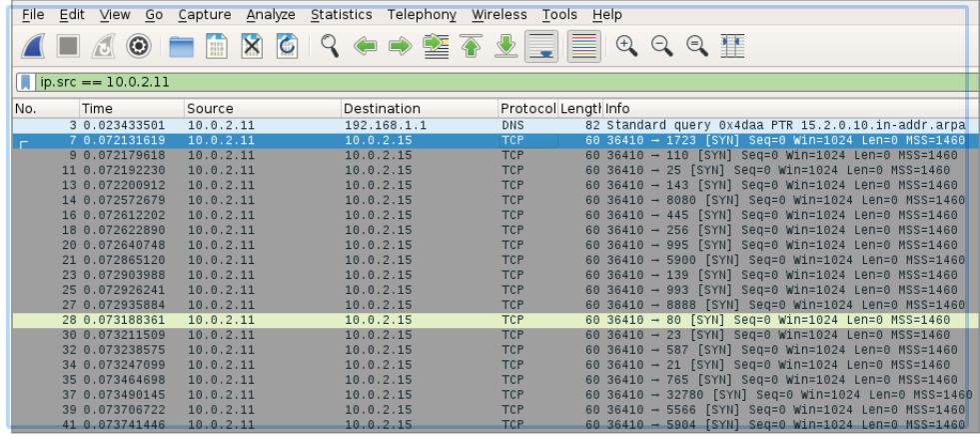Screen dimensions: 980x444
Task: Jump to the last packet
Action: tap(505, 46)
